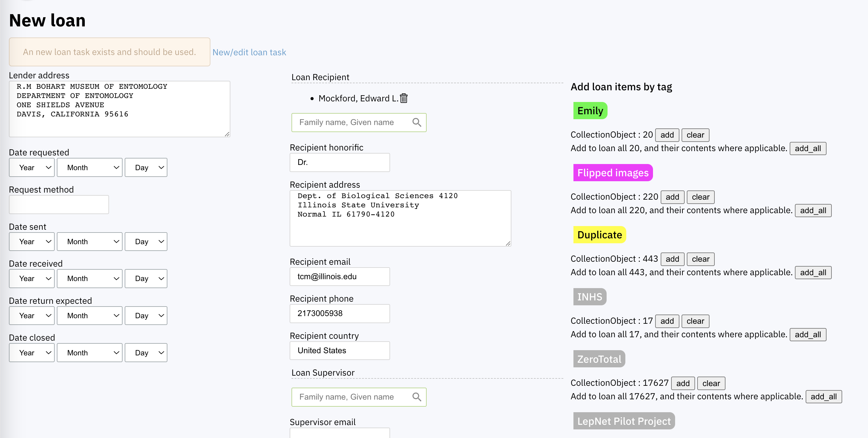Open the Date sent Month dropdown
This screenshot has height=438, width=868.
tap(89, 241)
